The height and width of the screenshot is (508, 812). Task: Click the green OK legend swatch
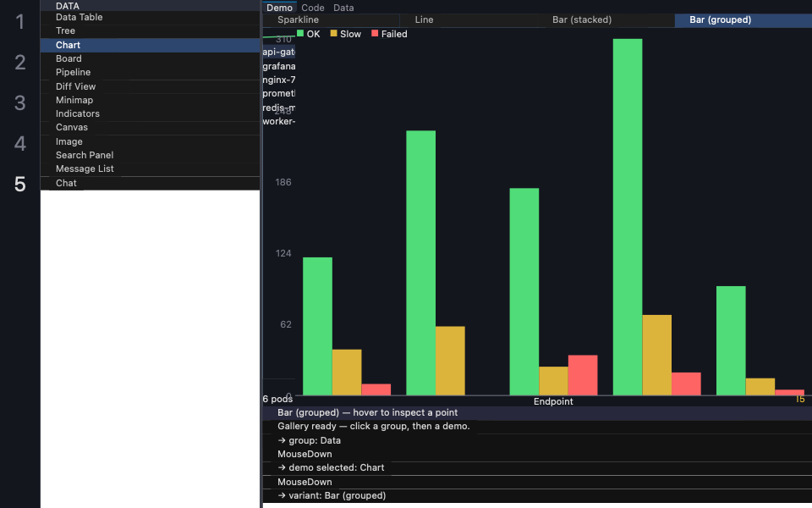point(299,34)
